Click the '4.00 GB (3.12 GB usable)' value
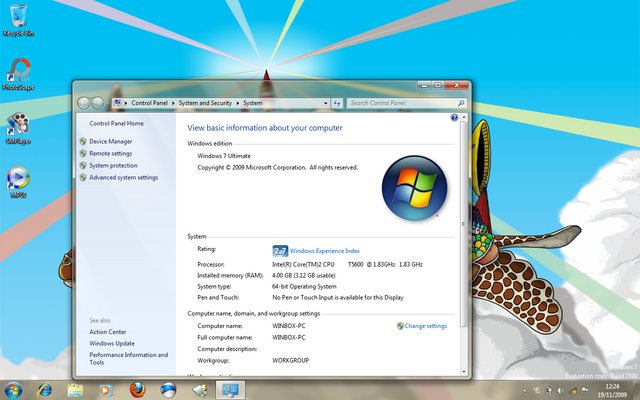The image size is (640, 400). click(x=304, y=276)
